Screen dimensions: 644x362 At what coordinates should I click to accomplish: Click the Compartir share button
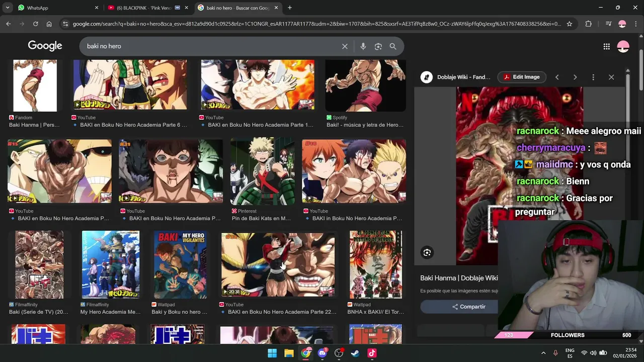[468, 307]
